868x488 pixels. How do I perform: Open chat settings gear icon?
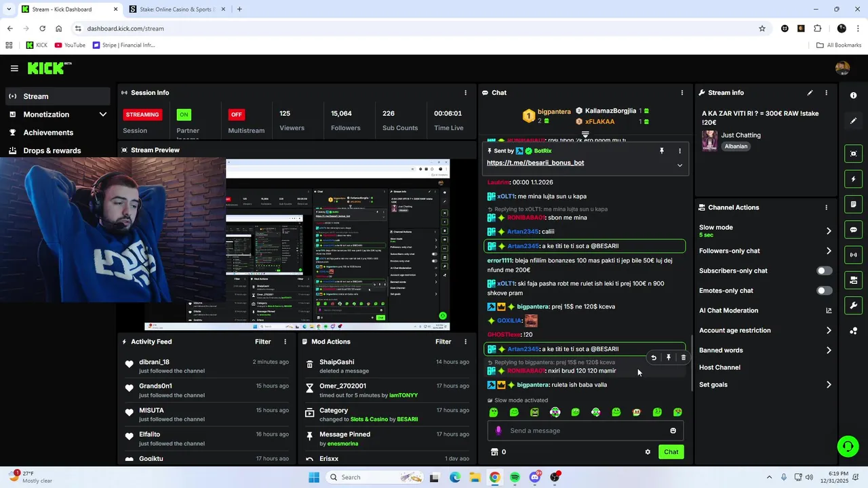point(648,452)
